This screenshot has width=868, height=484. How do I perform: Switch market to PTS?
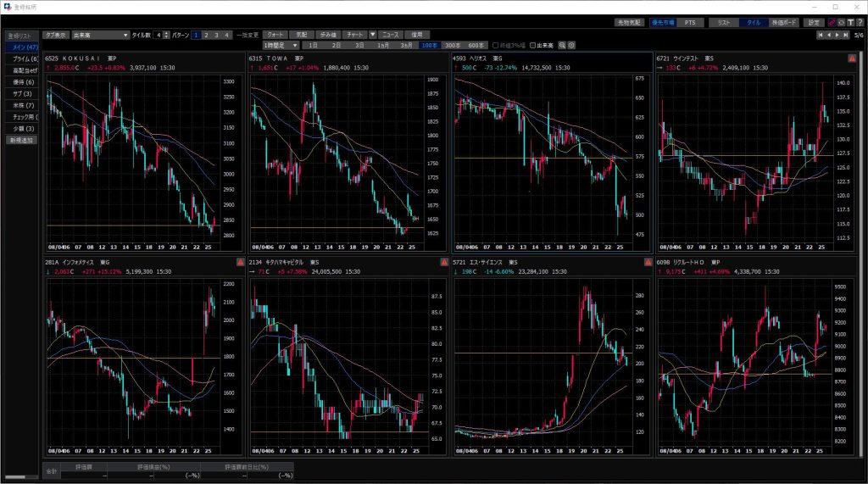click(x=689, y=23)
